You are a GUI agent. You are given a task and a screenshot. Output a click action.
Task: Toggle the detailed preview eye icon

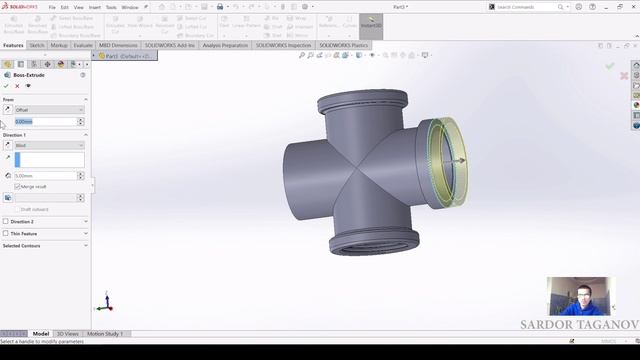click(x=28, y=86)
